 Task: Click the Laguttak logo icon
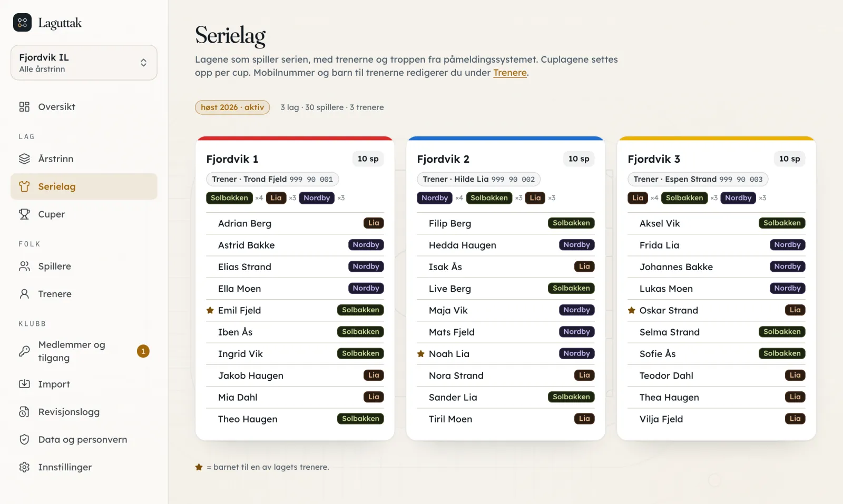[22, 23]
